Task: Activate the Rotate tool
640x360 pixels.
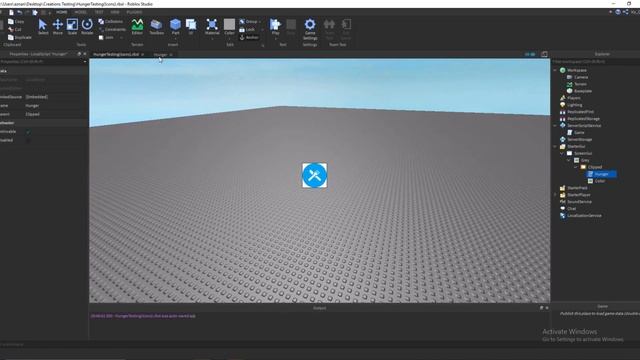Action: (x=87, y=27)
